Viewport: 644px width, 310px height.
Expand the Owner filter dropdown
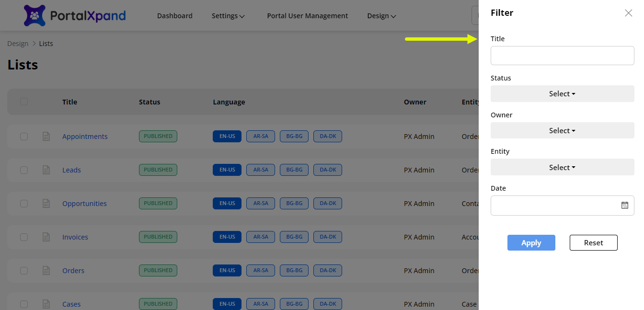click(562, 131)
